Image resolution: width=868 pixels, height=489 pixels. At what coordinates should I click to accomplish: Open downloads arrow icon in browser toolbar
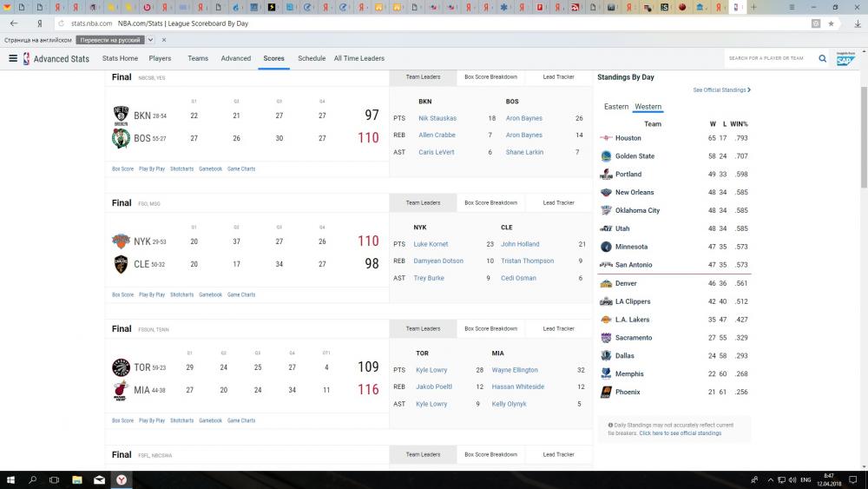[x=858, y=23]
